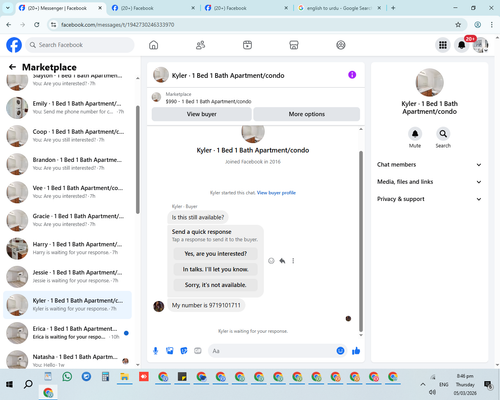This screenshot has height=400, width=500.
Task: Open conversation information purple icon
Action: click(x=352, y=75)
